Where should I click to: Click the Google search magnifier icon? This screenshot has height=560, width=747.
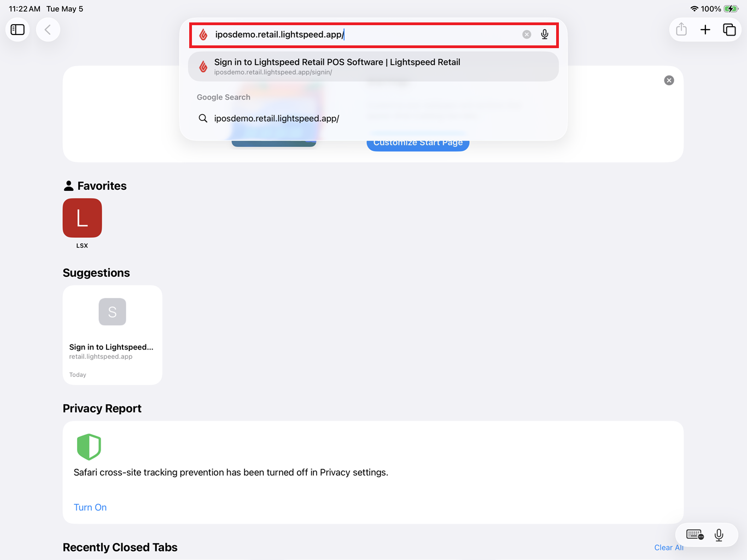tap(203, 118)
